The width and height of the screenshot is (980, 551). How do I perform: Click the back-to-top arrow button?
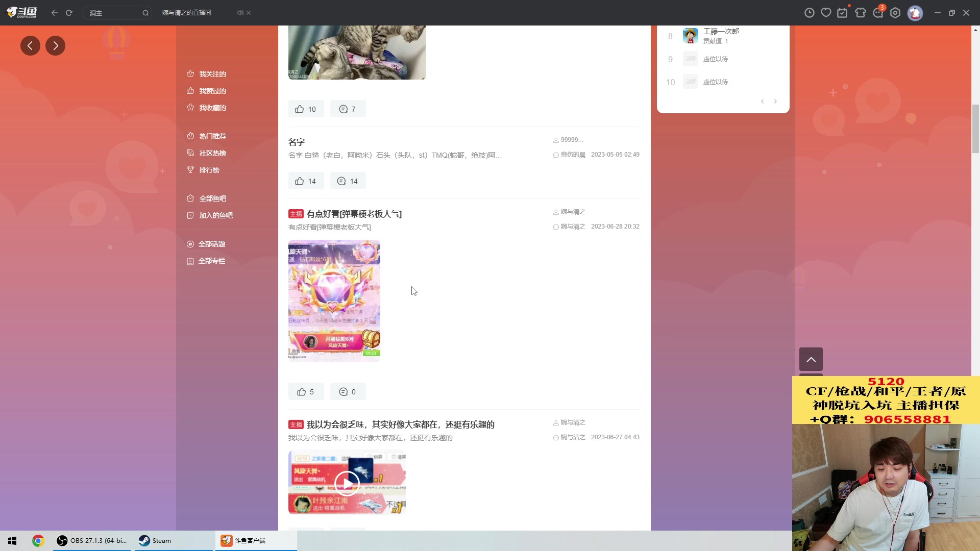click(x=811, y=359)
